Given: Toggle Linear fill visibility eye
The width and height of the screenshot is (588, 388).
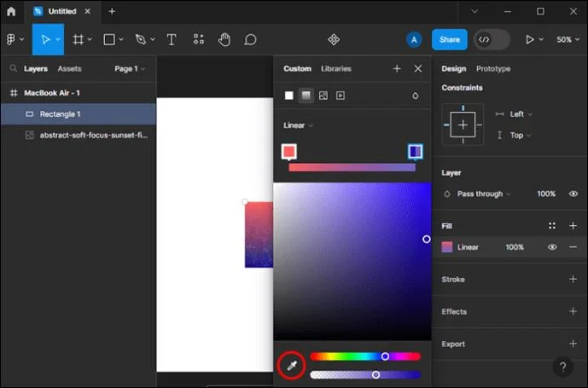Looking at the screenshot, I should (x=552, y=247).
